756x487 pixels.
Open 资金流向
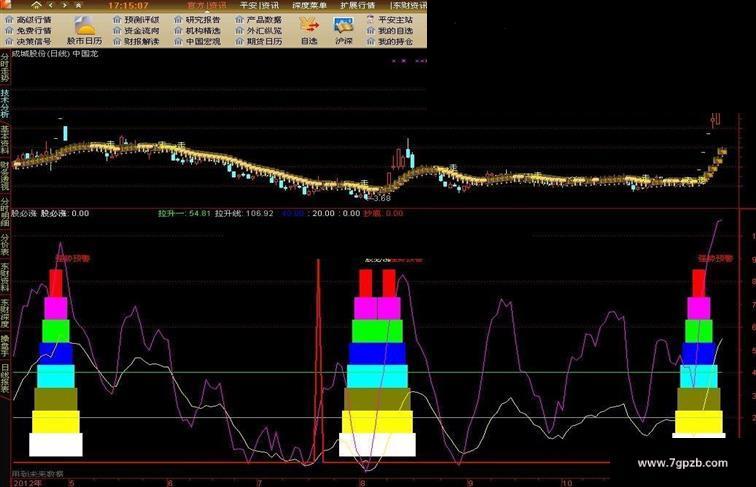tap(142, 30)
